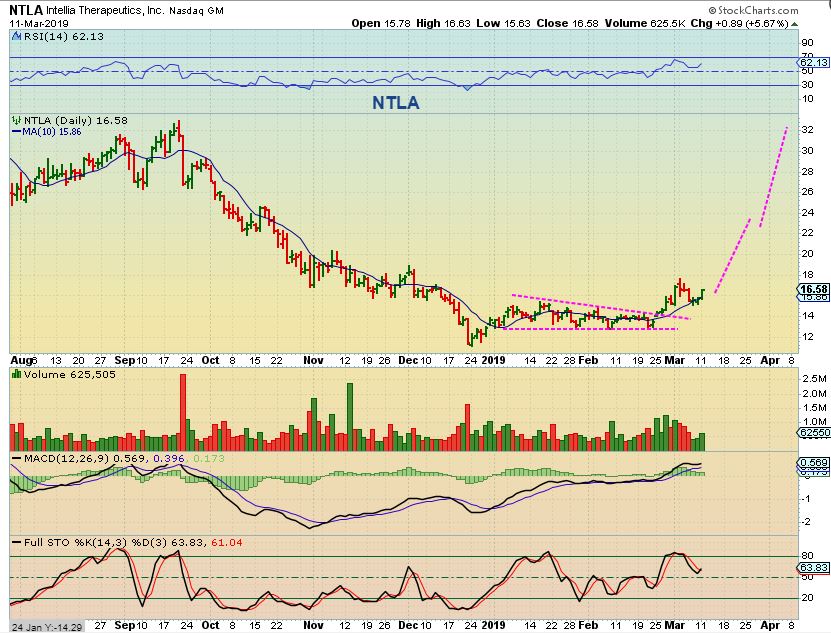Click the 80 level on stochastic axis
Viewport: 831px width, 633px height.
(x=808, y=556)
